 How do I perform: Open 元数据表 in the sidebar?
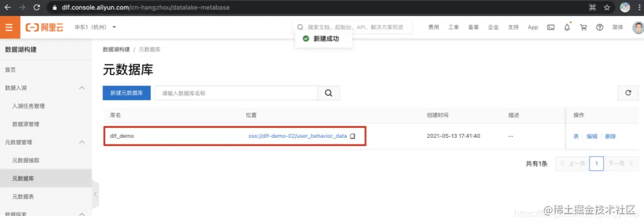23,196
